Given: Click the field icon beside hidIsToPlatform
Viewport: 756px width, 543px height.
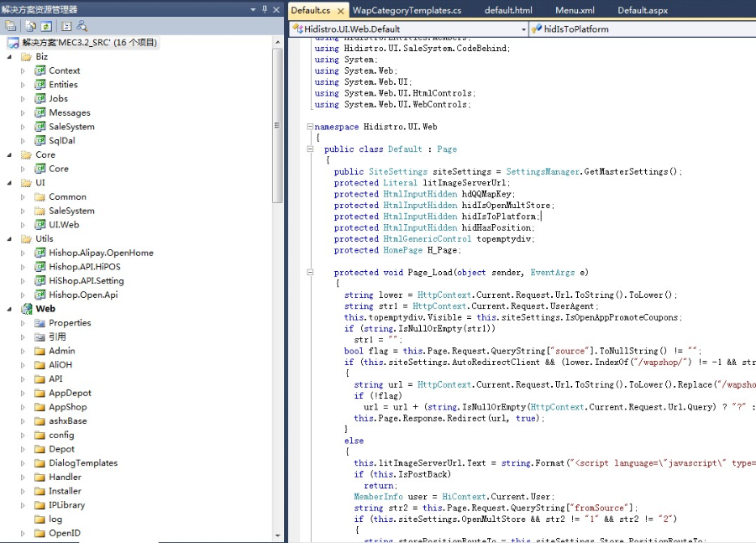Looking at the screenshot, I should coord(537,29).
